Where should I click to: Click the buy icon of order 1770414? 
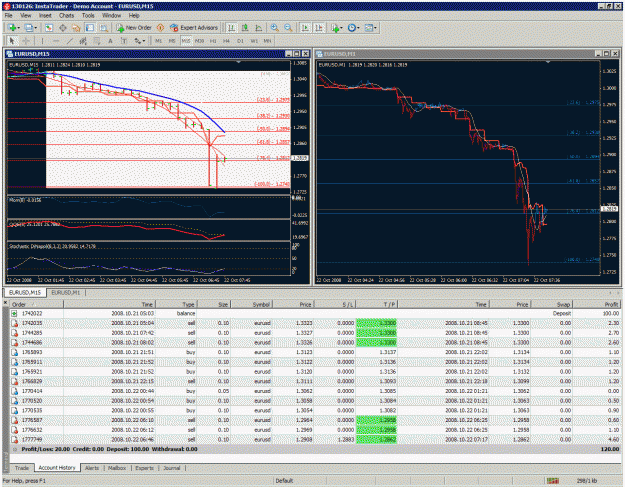coord(14,391)
